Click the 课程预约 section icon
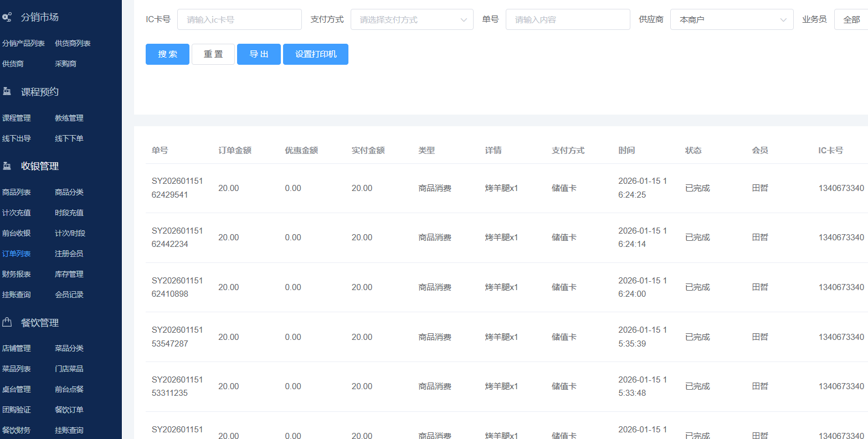Image resolution: width=868 pixels, height=439 pixels. click(x=8, y=91)
